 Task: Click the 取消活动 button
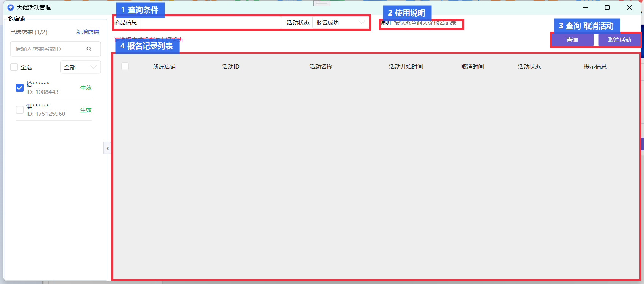tap(619, 40)
